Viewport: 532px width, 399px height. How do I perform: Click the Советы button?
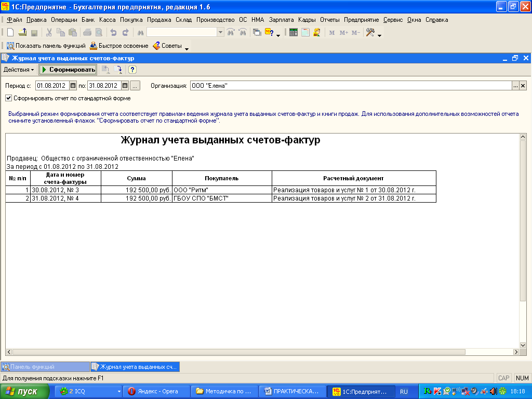tap(167, 46)
